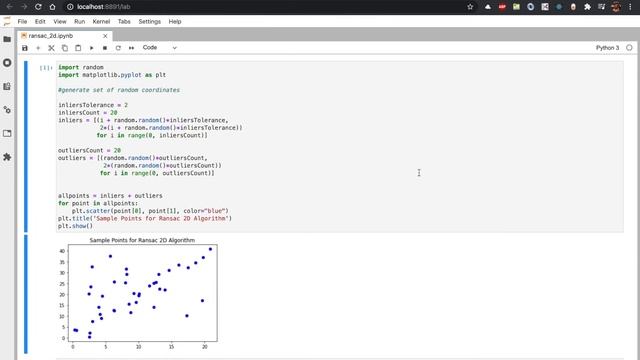This screenshot has height=360, width=640.
Task: Click the 'plt.show()' line
Action: coord(76,226)
